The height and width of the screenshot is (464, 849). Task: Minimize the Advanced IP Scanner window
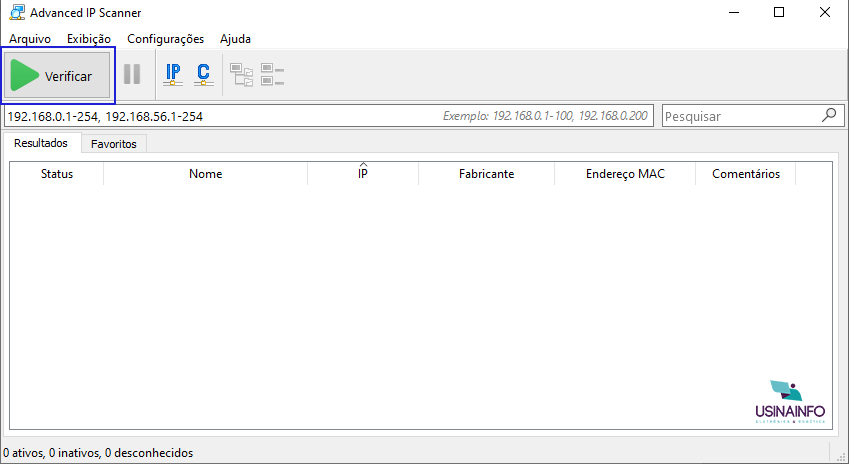pos(734,12)
